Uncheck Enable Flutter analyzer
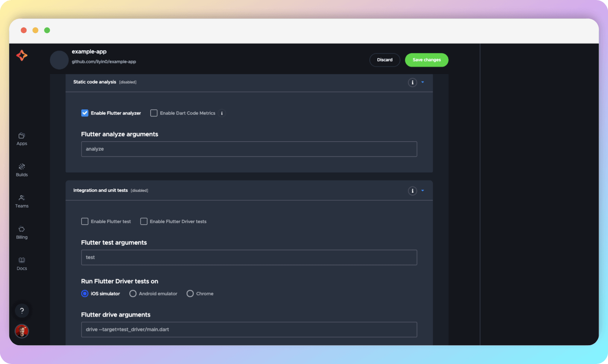 85,113
